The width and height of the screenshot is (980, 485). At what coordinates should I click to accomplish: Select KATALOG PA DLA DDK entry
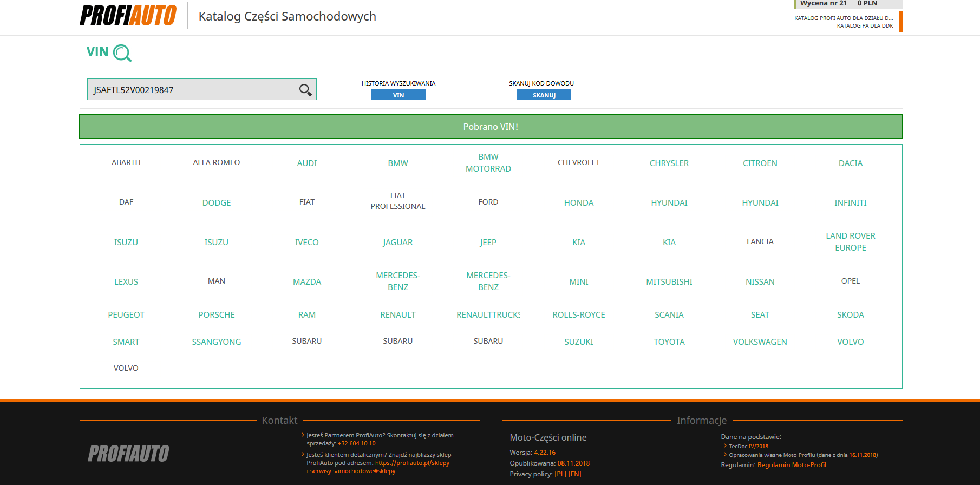point(865,25)
